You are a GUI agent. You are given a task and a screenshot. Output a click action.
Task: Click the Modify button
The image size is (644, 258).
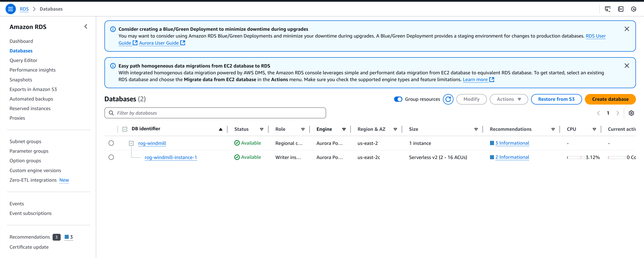(x=472, y=99)
